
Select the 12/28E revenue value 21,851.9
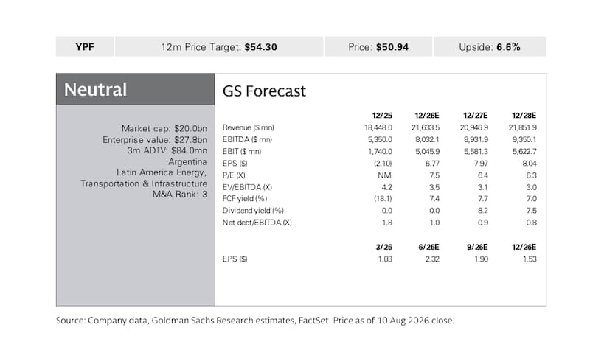523,127
